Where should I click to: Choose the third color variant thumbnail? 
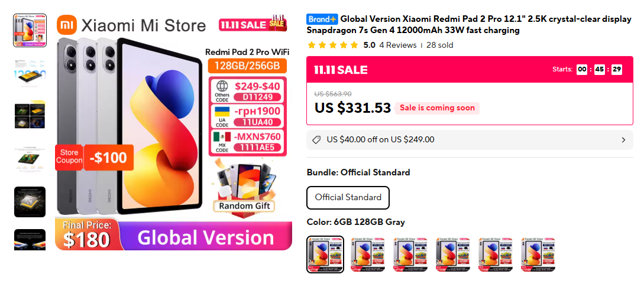point(411,254)
